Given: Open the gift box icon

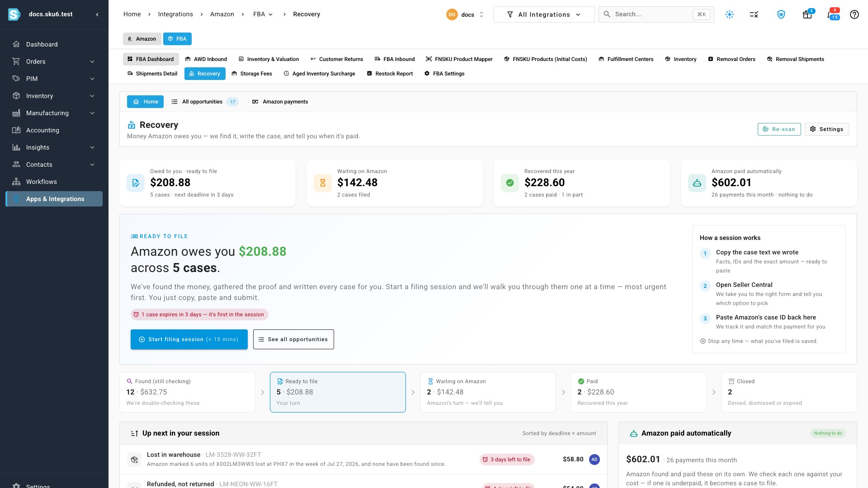Looking at the screenshot, I should pyautogui.click(x=807, y=14).
